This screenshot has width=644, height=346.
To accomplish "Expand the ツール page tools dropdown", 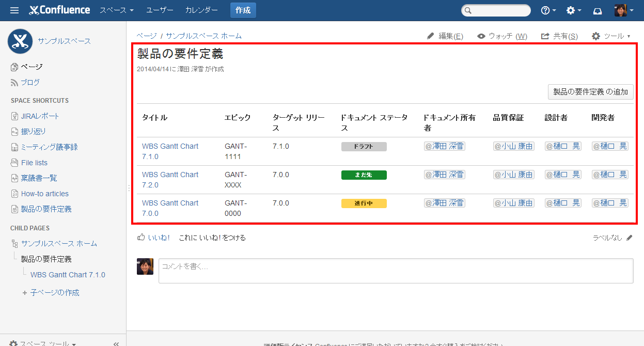I will [x=611, y=36].
